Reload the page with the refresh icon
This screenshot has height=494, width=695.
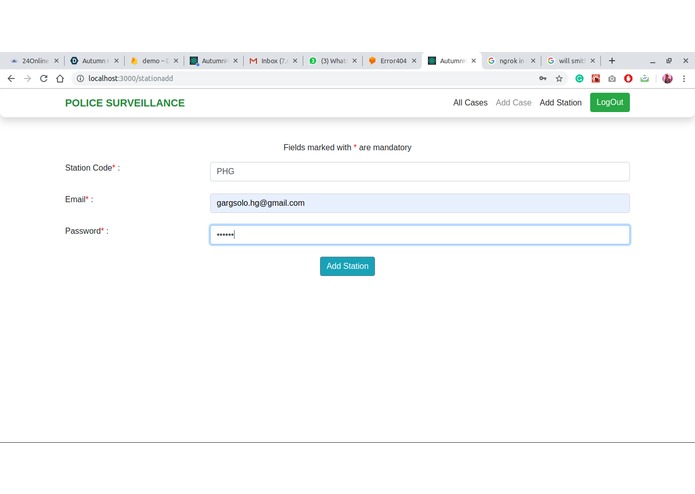click(x=43, y=78)
